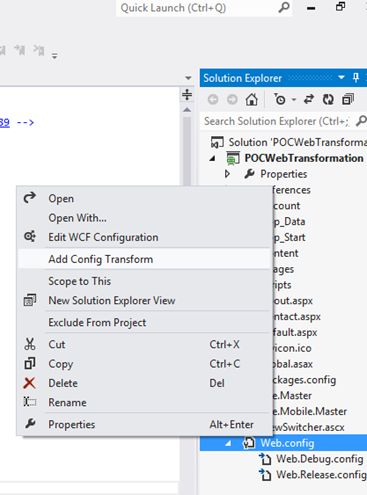Screen dimensions: 367x495
Task: Click the scissors Cut icon
Action: coord(30,344)
